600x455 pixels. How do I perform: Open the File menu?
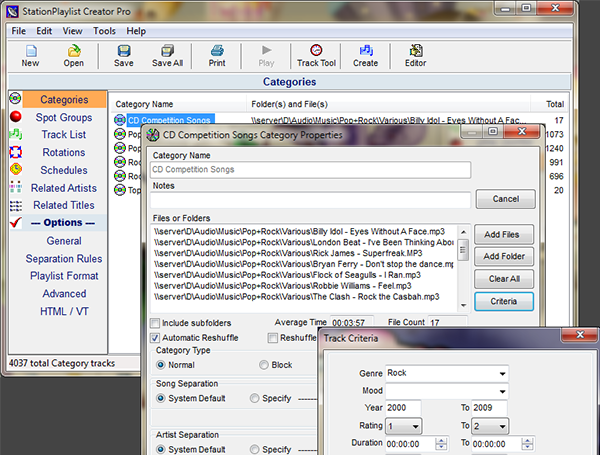coord(18,31)
